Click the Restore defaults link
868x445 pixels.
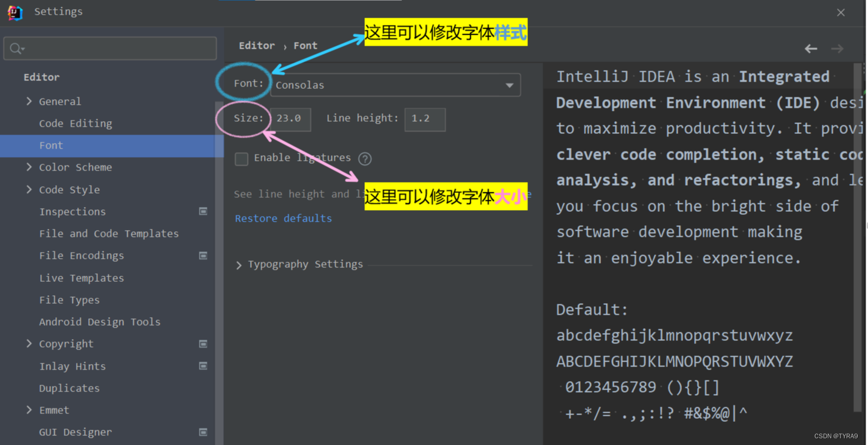(x=283, y=219)
